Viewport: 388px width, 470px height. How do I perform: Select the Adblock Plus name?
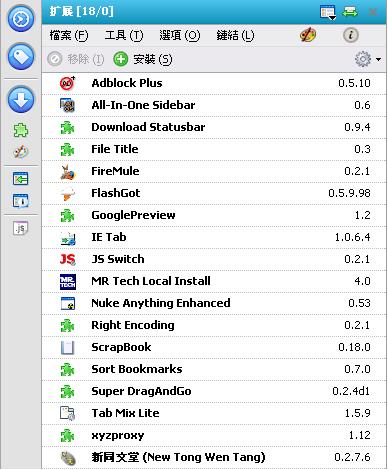(x=127, y=83)
